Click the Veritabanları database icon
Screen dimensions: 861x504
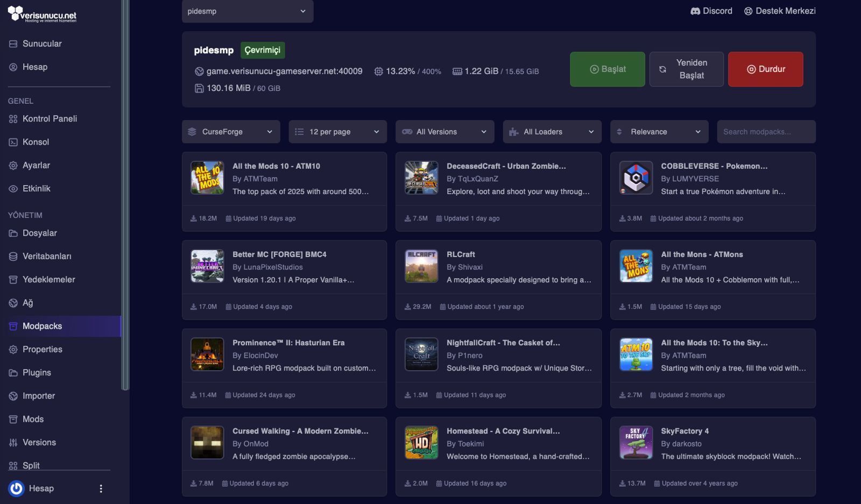pos(13,257)
